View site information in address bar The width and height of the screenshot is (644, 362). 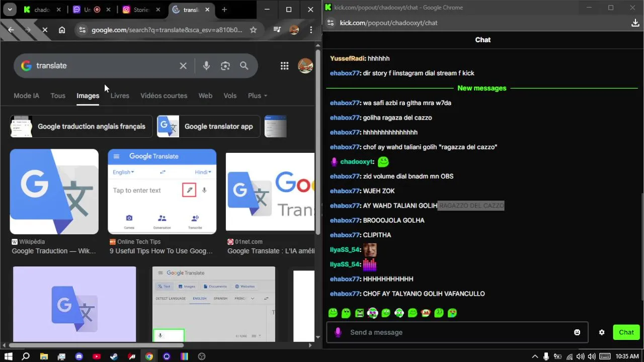pos(83,30)
